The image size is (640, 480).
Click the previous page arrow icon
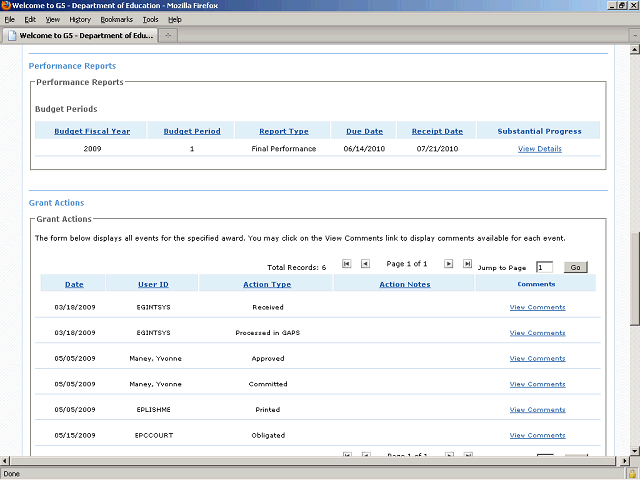(365, 264)
